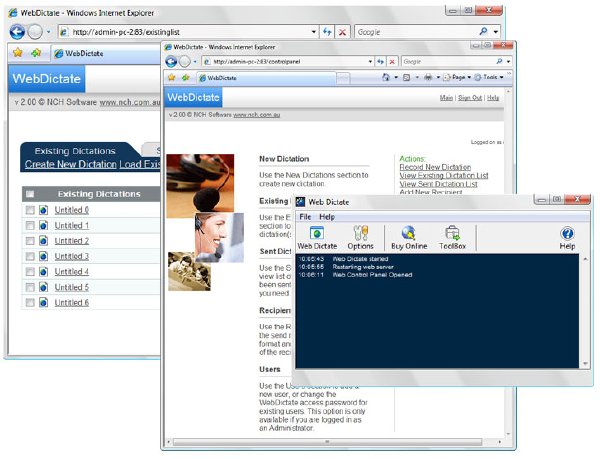
Task: Expand the Print dropdown arrow
Action: click(438, 78)
